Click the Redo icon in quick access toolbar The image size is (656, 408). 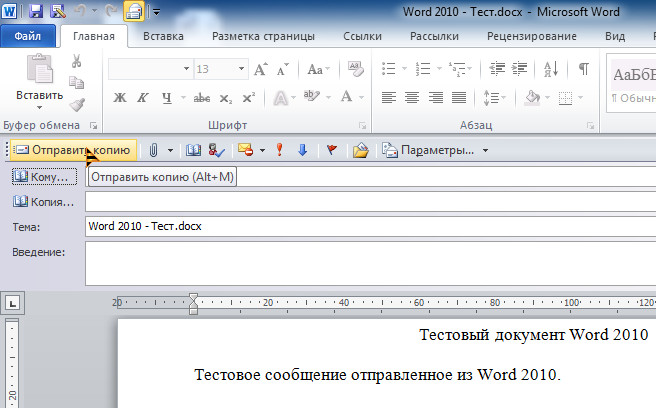(111, 11)
